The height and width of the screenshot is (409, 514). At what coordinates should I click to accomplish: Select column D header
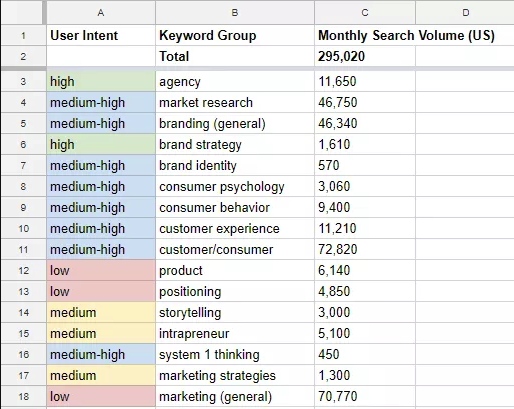click(465, 13)
